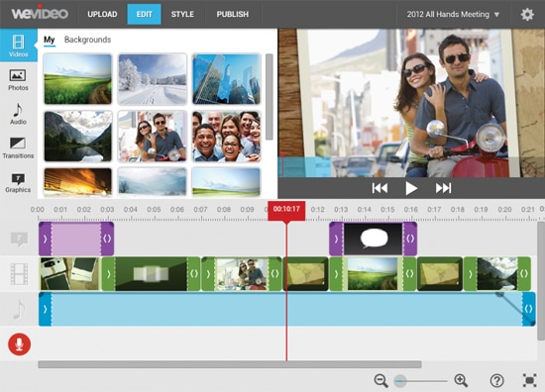Click the 0:20 mark on timeline ruler
Screen dimensions: 545x392
[x=504, y=210]
